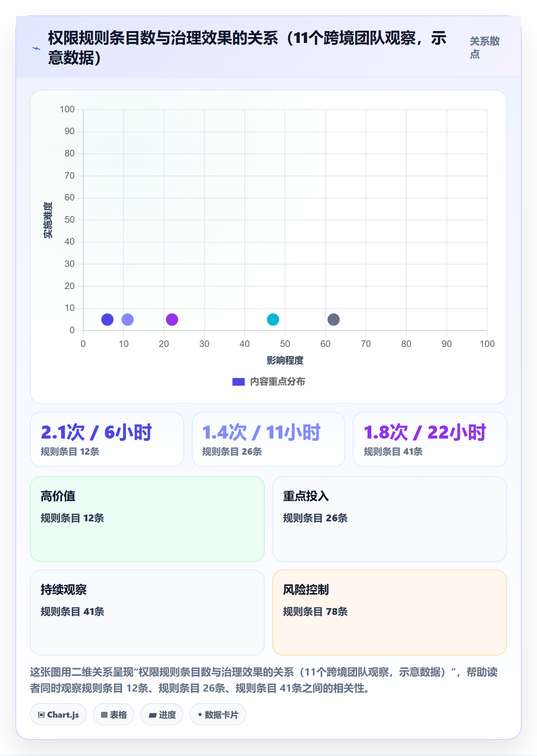The image size is (537, 756).
Task: Click the description paragraph starting with 这张图用二维关系
Action: pos(264,680)
